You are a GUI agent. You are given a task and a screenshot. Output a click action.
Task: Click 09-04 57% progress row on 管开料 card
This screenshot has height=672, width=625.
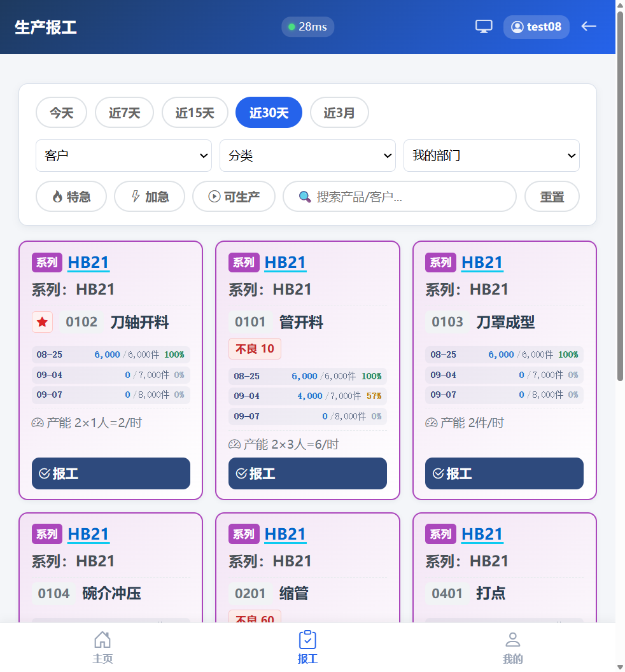click(x=307, y=396)
